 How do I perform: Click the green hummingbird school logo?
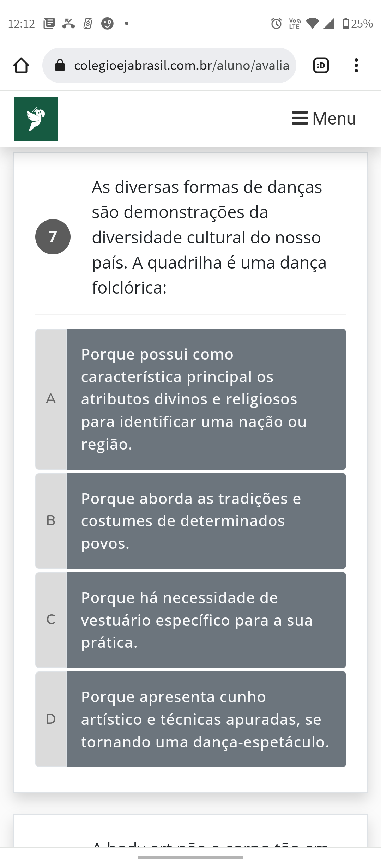(x=36, y=119)
